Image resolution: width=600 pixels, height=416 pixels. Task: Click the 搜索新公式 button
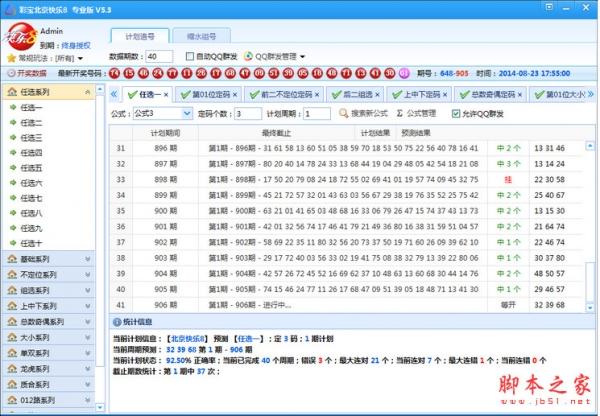tap(364, 113)
